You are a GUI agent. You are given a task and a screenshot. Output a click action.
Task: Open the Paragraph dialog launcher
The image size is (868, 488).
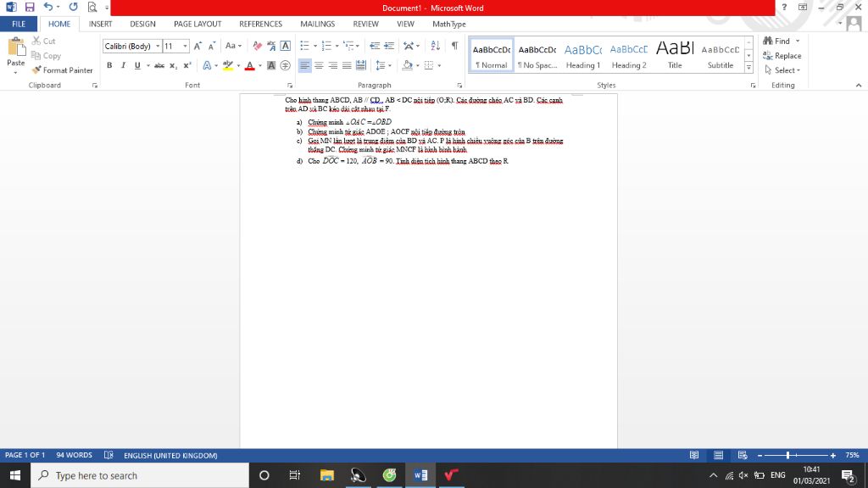point(459,86)
